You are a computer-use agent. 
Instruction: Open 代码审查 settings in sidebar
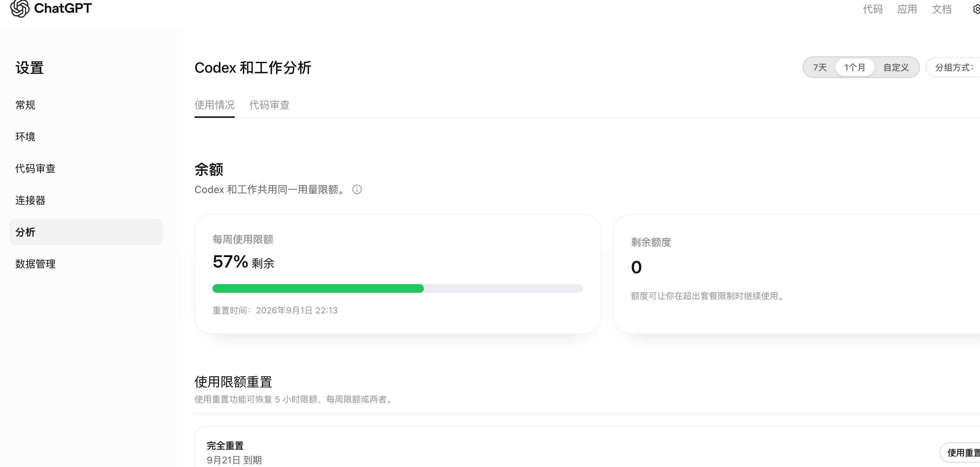coord(86,168)
